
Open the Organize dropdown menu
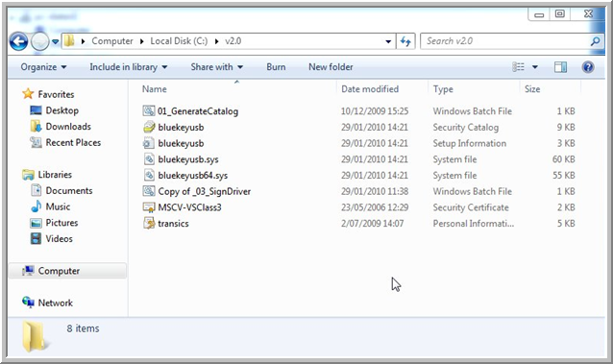point(43,67)
